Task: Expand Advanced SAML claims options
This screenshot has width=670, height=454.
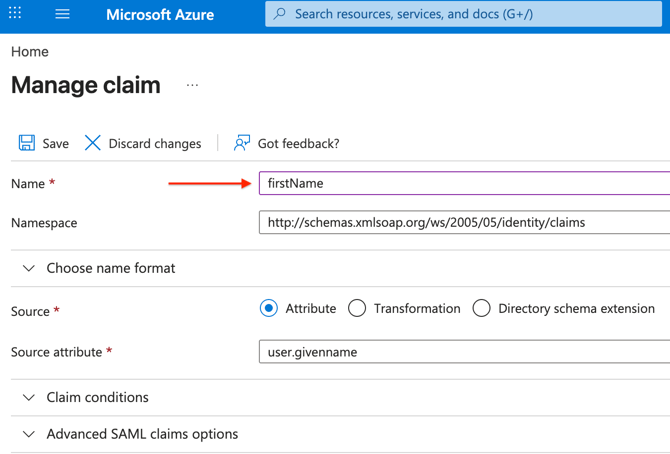Action: point(29,434)
